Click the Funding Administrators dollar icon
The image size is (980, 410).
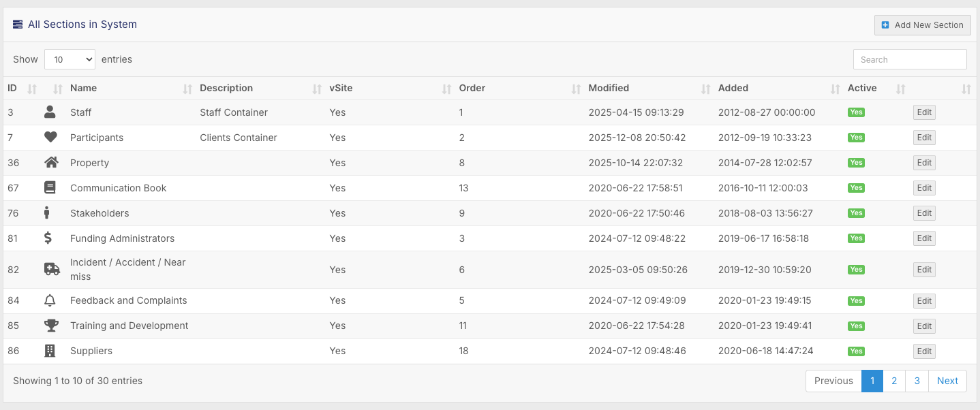[x=48, y=238]
